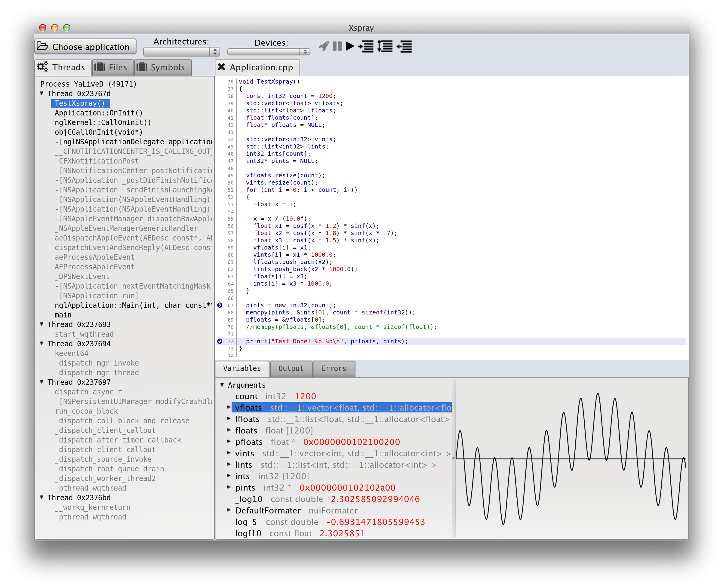Click the step into icon
The image size is (723, 588).
coord(366,46)
